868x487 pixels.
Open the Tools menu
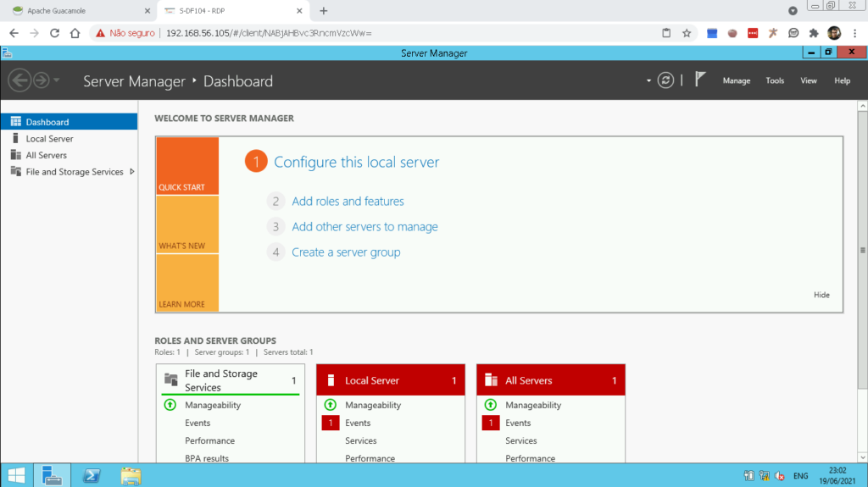pos(775,80)
